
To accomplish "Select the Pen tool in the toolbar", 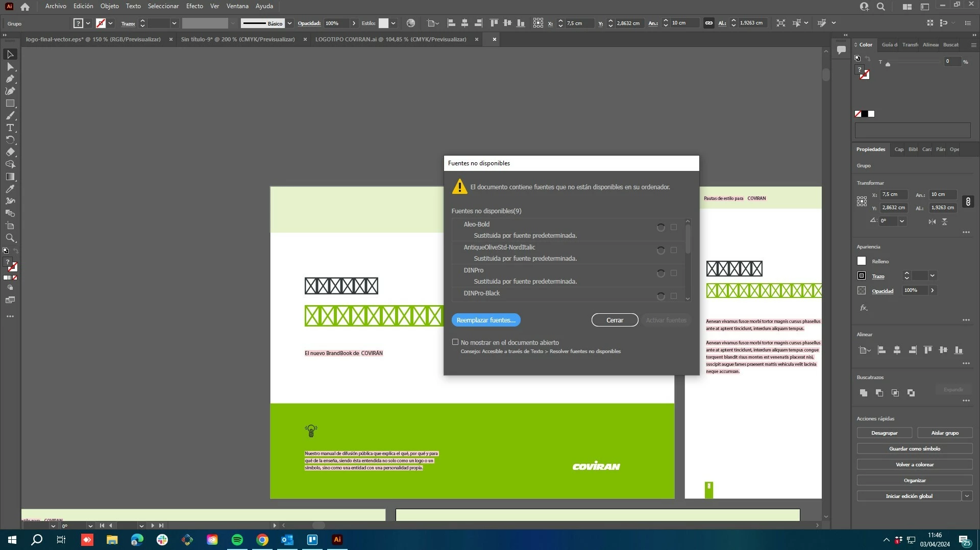I will coord(10,79).
